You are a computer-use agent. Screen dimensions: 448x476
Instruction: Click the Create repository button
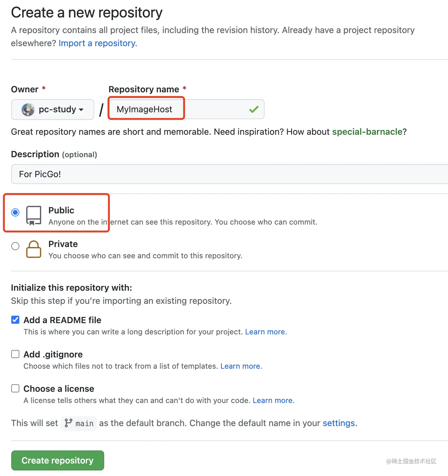point(58,460)
